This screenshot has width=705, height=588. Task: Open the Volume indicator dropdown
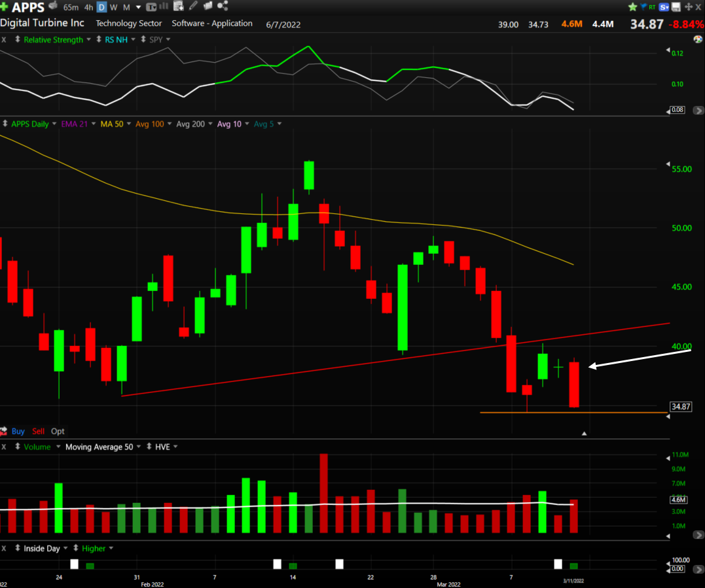(58, 447)
